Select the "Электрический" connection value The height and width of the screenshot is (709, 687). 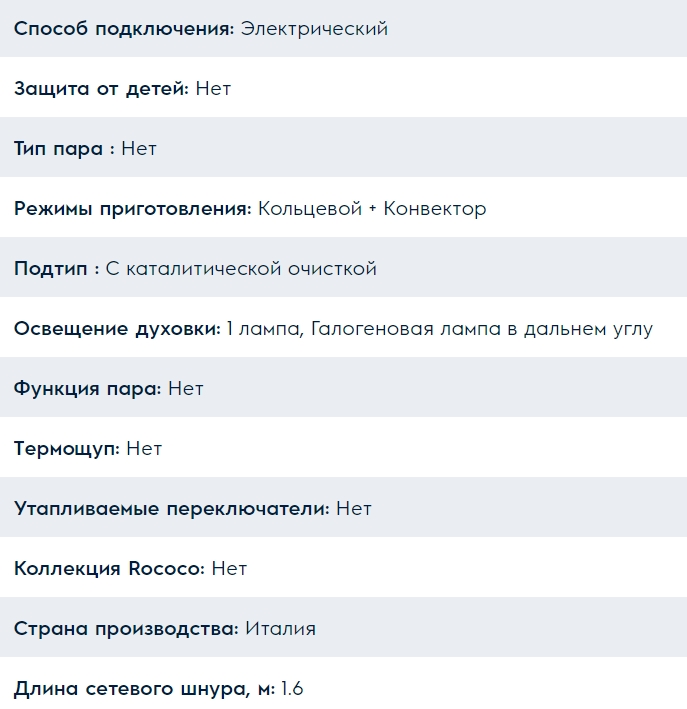(x=314, y=29)
